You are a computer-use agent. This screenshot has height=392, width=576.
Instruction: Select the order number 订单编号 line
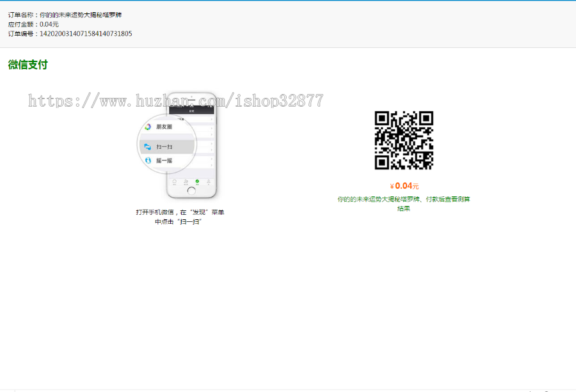click(x=70, y=34)
